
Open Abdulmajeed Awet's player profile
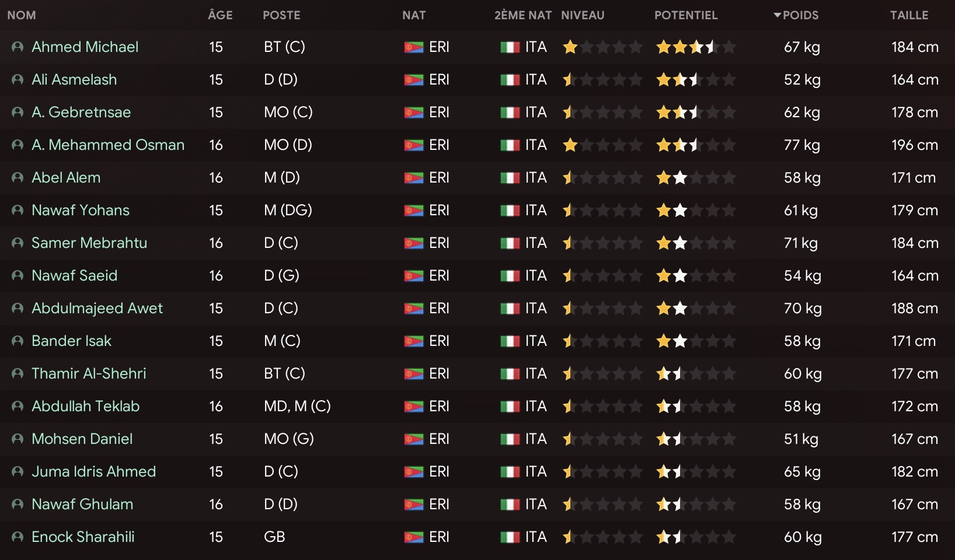97,308
